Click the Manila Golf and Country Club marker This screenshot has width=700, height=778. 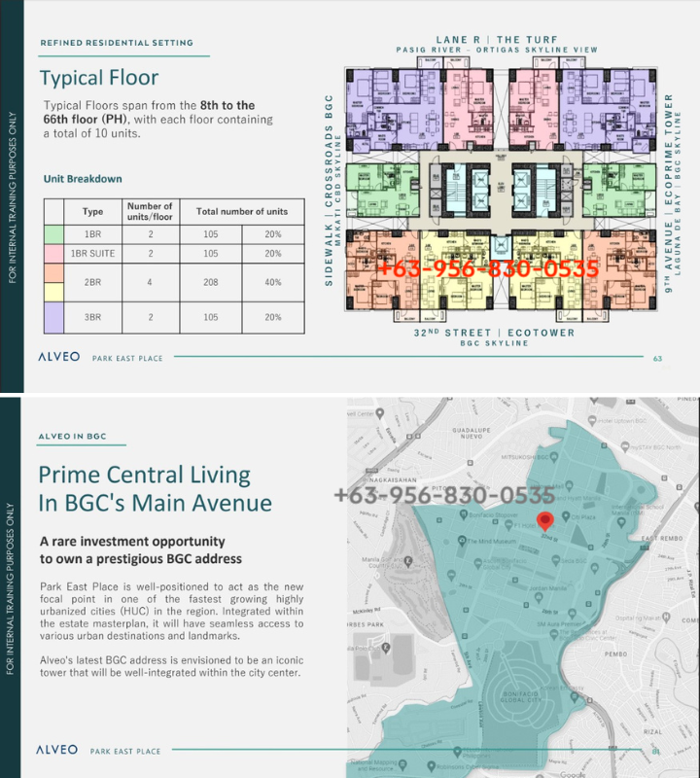407,562
